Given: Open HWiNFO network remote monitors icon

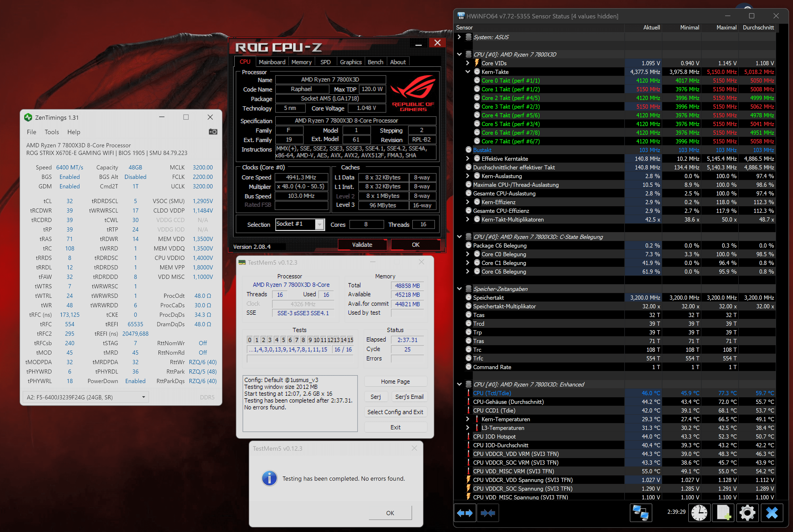Looking at the screenshot, I should point(641,513).
